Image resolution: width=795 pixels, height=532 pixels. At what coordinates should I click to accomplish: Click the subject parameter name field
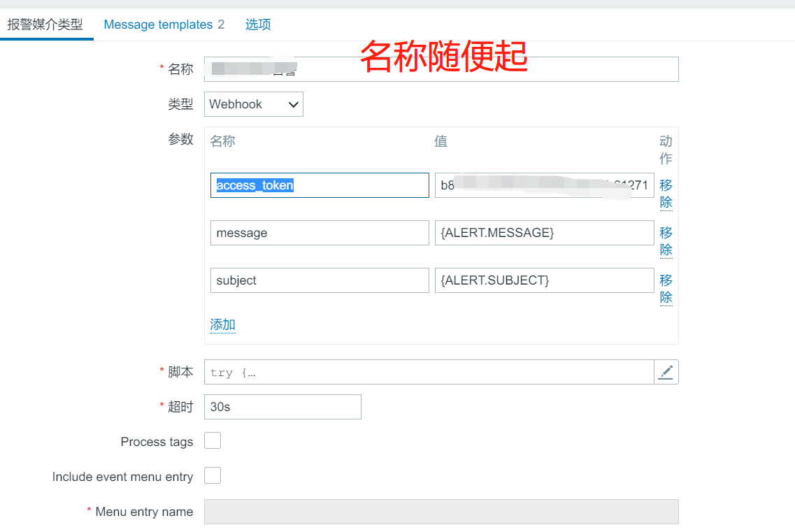[320, 280]
